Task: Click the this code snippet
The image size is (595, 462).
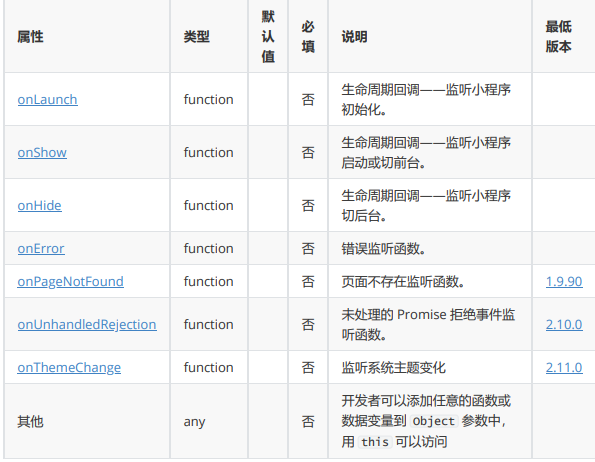Action: pyautogui.click(x=375, y=442)
